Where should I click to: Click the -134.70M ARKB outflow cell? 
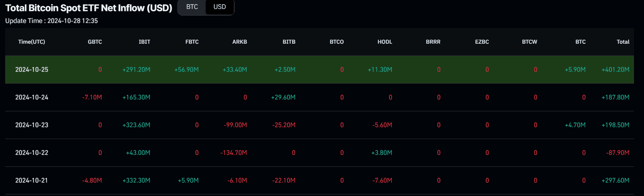pyautogui.click(x=234, y=152)
